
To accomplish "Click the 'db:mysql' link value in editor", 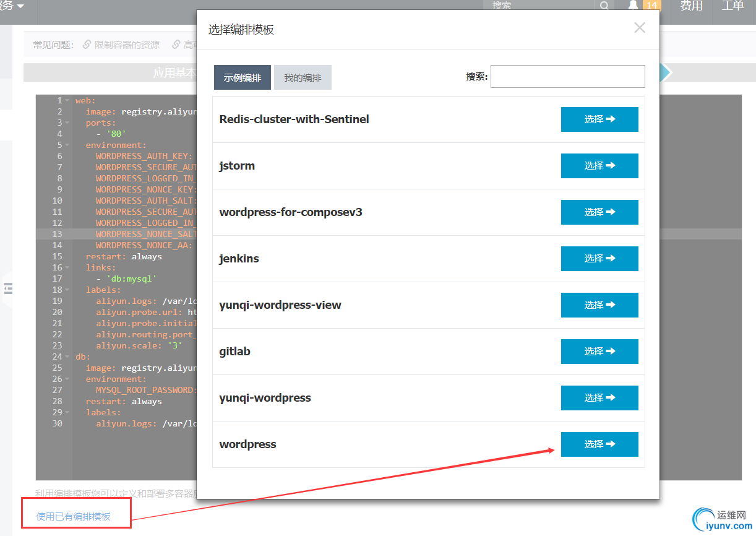I will (131, 279).
